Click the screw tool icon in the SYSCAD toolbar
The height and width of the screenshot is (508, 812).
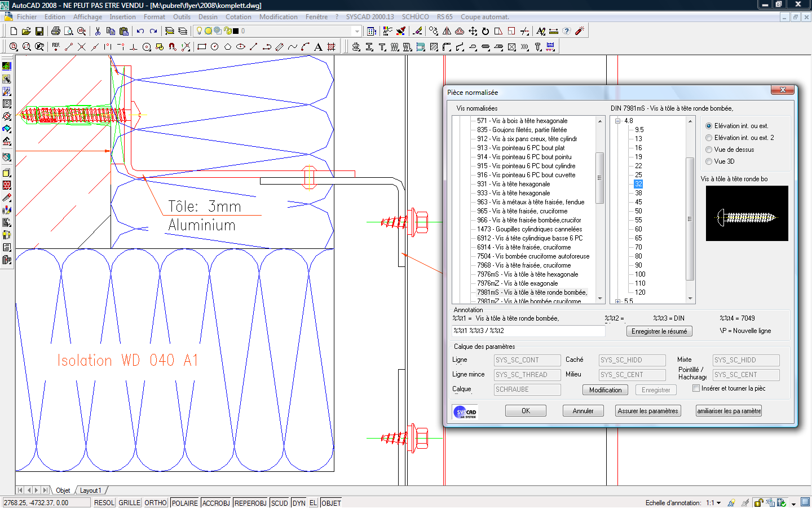point(538,47)
